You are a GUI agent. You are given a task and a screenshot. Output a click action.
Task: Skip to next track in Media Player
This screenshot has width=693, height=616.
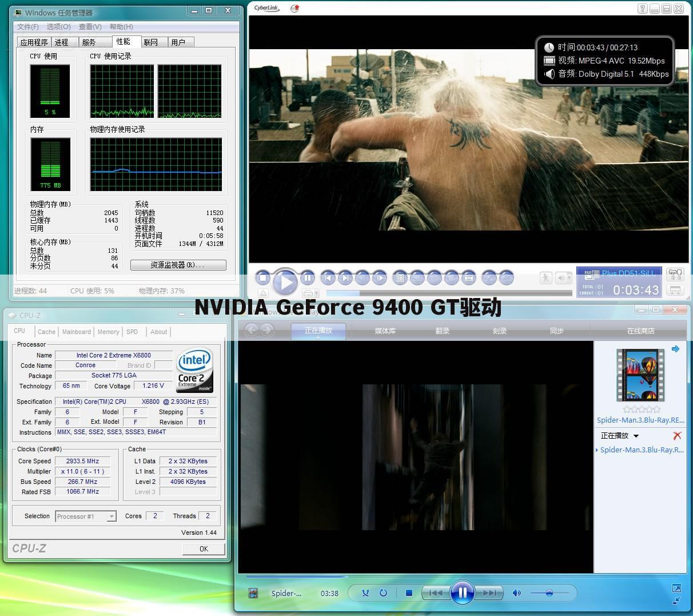[x=489, y=593]
